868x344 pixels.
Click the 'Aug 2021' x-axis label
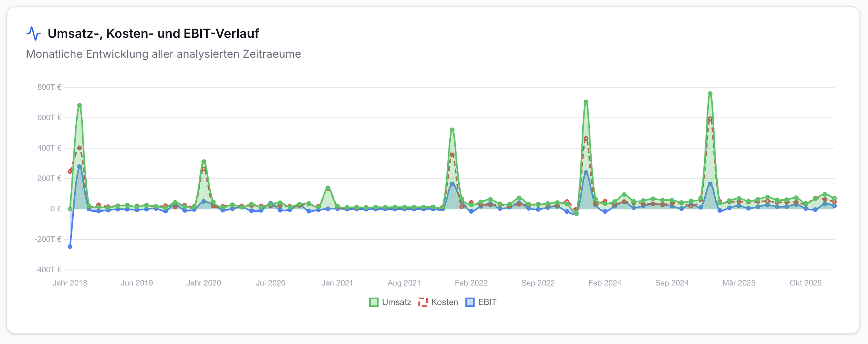[x=404, y=283]
